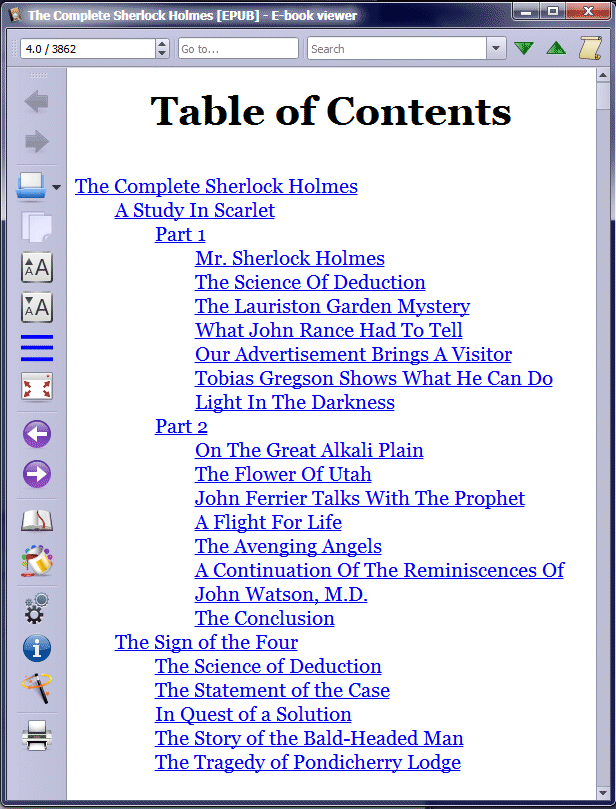Click the reference mode wand icon
The width and height of the screenshot is (616, 809).
click(x=37, y=688)
